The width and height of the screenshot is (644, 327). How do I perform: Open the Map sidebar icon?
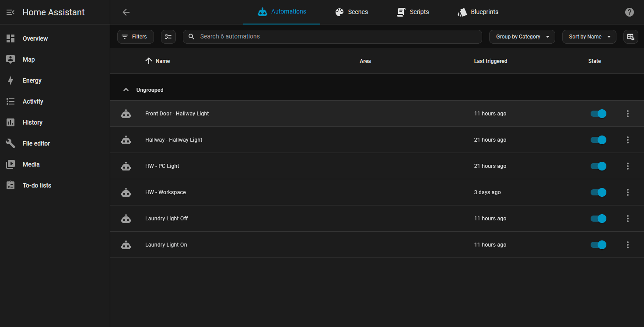10,59
